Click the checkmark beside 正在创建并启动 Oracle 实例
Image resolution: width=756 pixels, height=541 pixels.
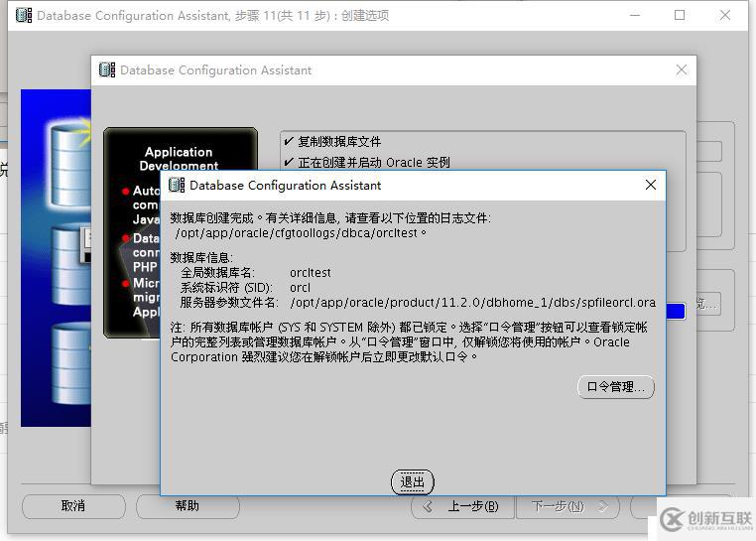click(x=289, y=162)
